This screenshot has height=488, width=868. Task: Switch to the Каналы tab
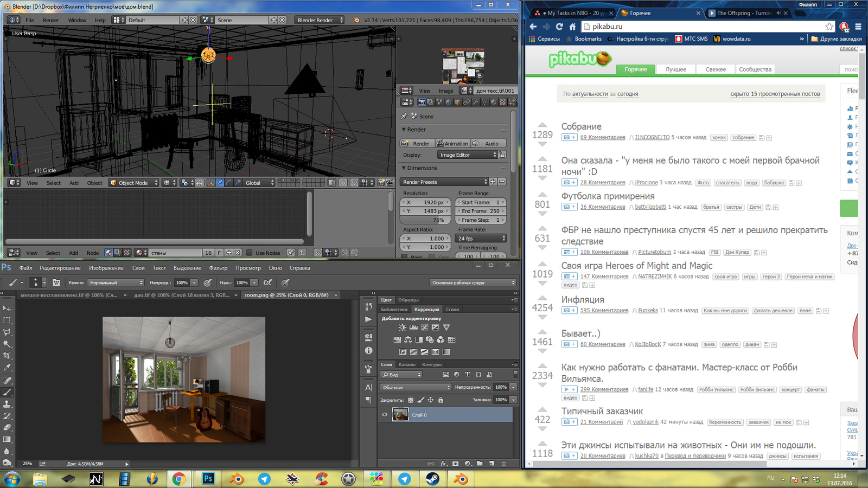407,364
